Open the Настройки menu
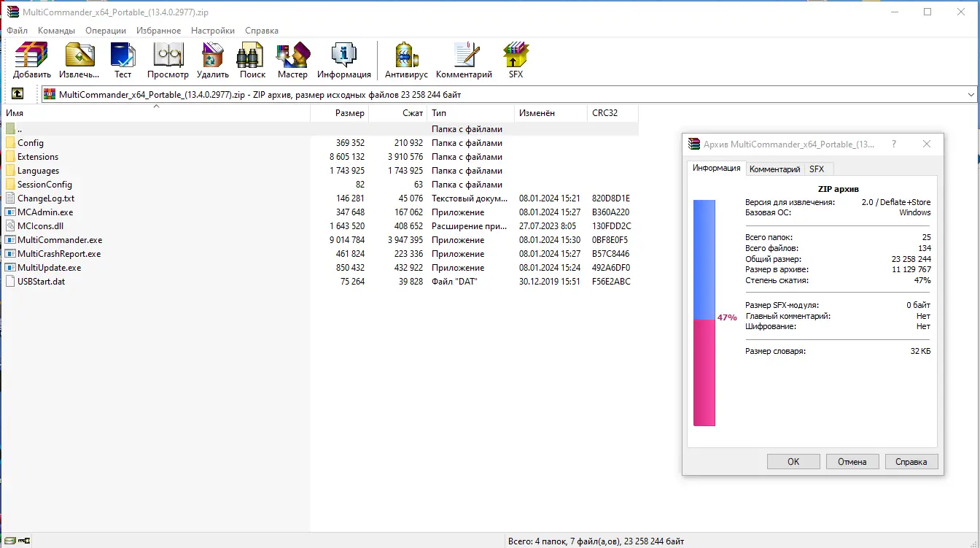 (x=213, y=31)
